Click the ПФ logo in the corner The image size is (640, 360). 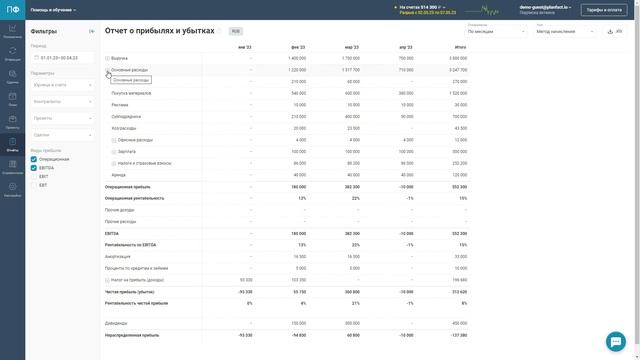tap(13, 10)
